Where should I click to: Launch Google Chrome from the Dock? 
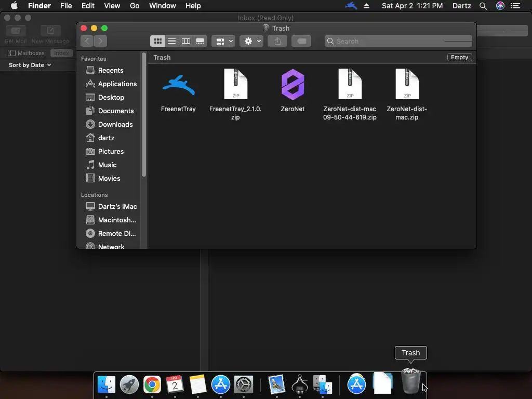[152, 384]
